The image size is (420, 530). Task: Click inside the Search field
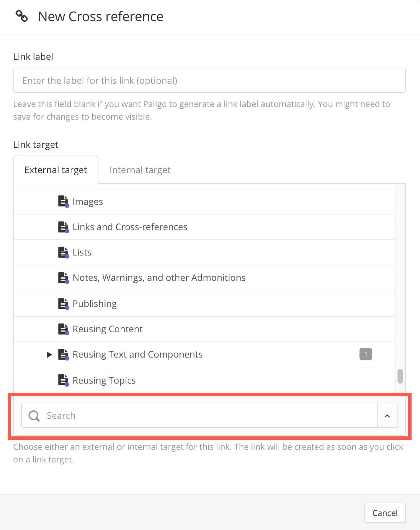[x=141, y=416]
